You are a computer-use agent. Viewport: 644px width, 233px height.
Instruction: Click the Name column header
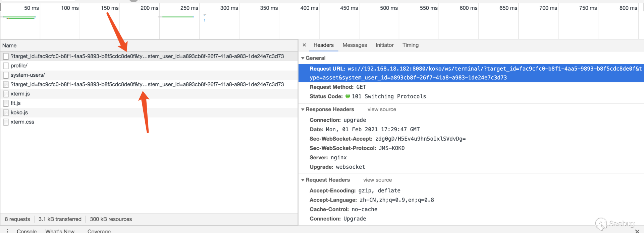(x=9, y=46)
